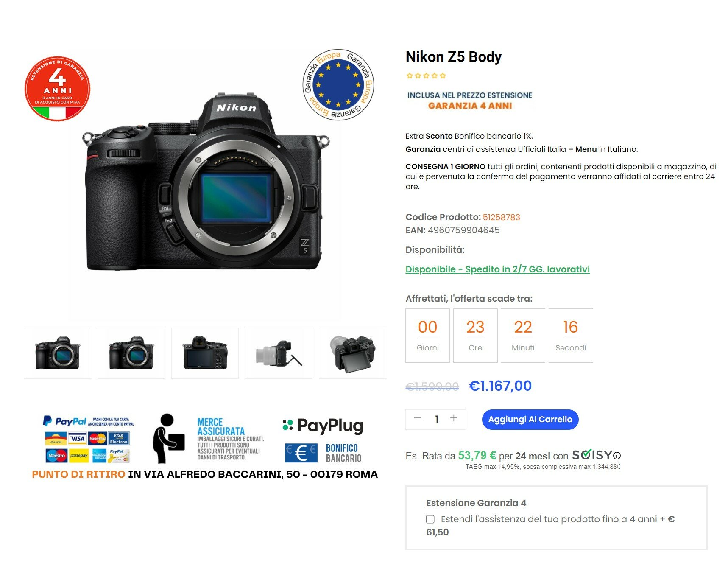This screenshot has height=577, width=728.
Task: Select the first camera front thumbnail
Action: [58, 353]
